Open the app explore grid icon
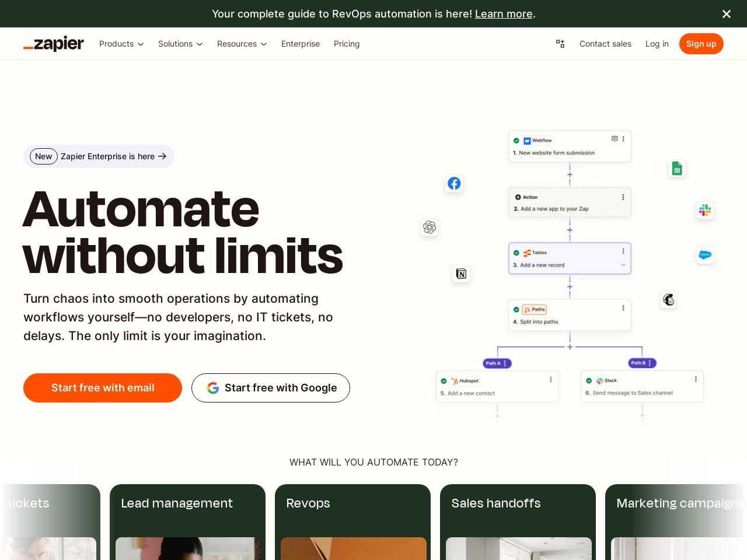The height and width of the screenshot is (560, 747). click(x=560, y=44)
